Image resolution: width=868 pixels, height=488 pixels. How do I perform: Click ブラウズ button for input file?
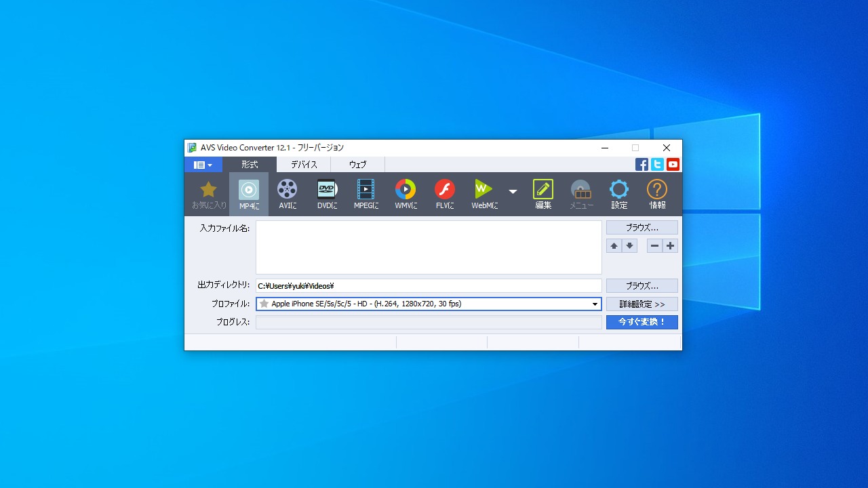click(642, 228)
